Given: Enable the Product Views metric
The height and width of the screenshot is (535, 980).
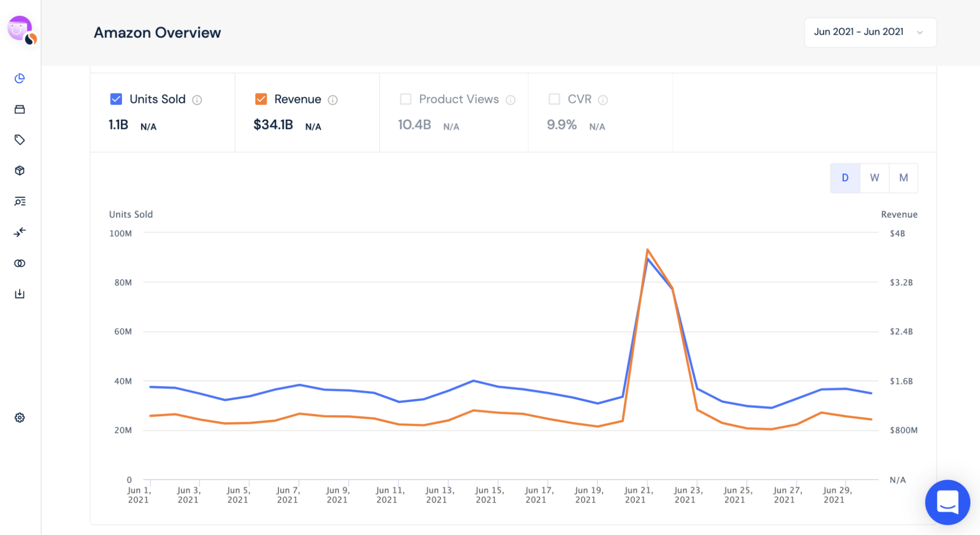Looking at the screenshot, I should (x=405, y=99).
